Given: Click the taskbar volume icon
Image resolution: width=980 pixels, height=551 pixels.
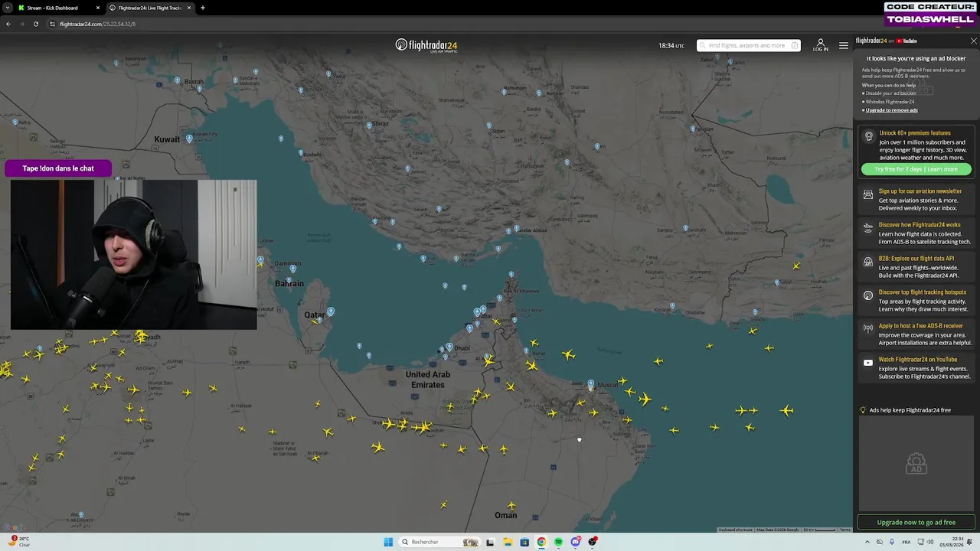Looking at the screenshot, I should tap(931, 542).
